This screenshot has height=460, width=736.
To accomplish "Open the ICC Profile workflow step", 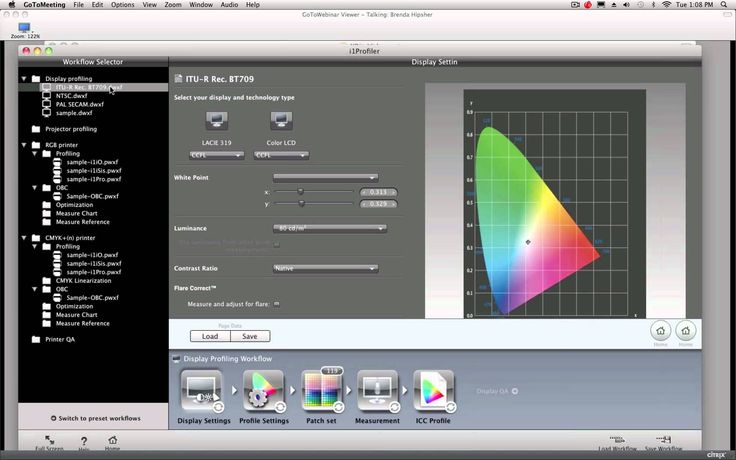I will (433, 391).
